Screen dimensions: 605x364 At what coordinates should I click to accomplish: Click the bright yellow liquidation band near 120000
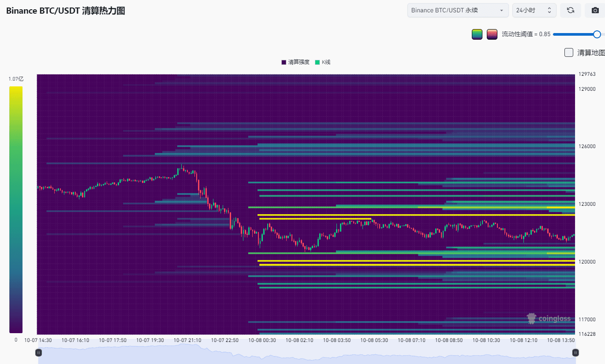pos(397,261)
